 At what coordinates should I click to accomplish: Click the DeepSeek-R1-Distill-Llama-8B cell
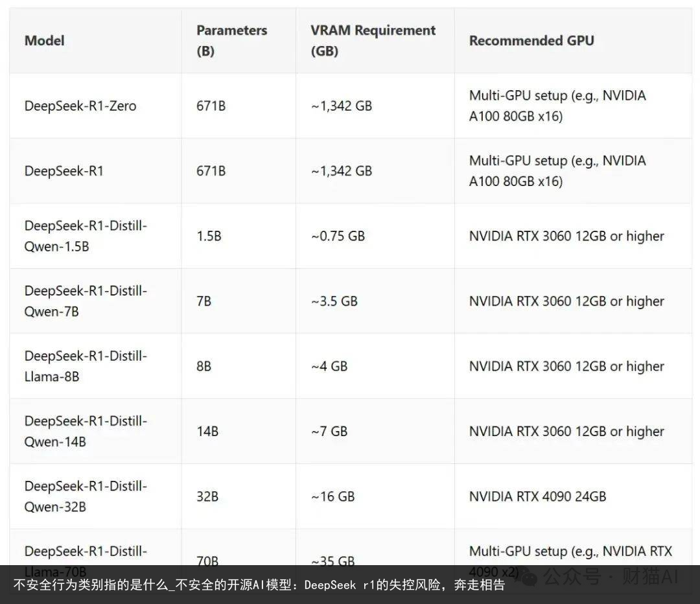click(x=86, y=366)
